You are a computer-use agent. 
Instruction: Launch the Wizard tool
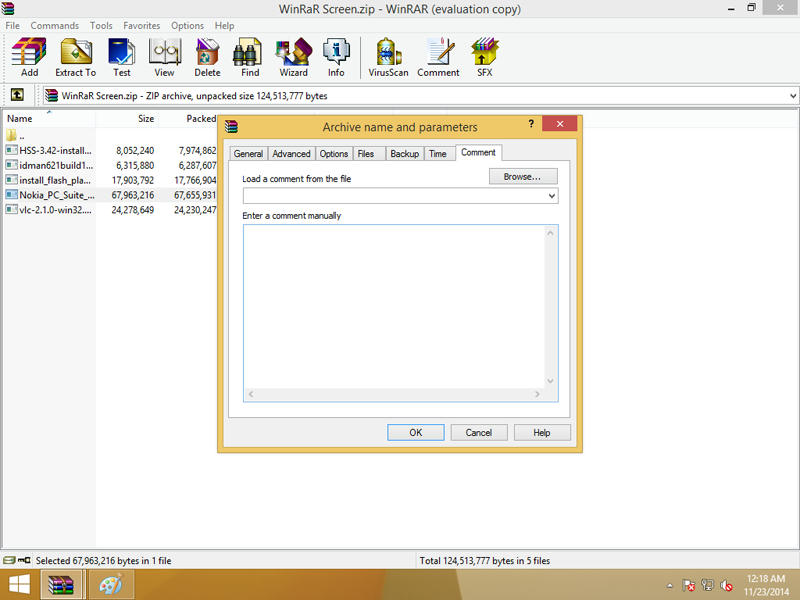[293, 57]
